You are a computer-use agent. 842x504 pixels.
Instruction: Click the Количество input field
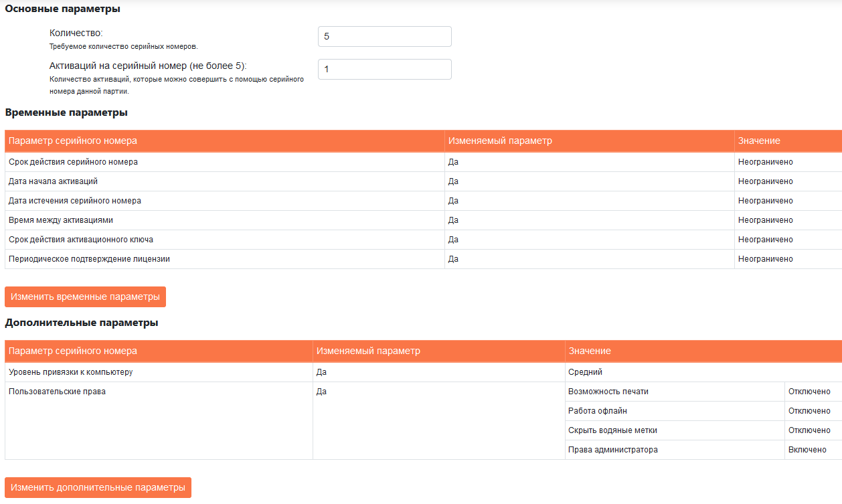coord(384,36)
